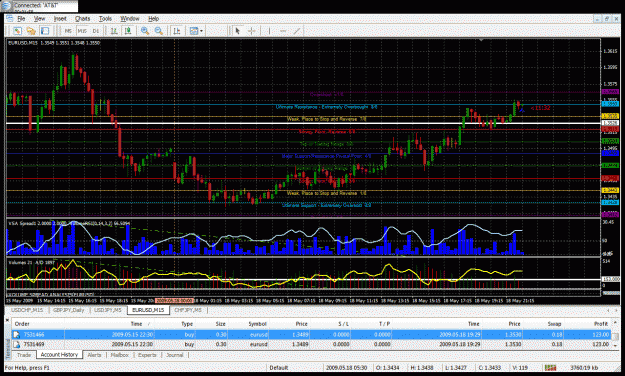Select the Vertical Line drawing tool
The height and width of the screenshot is (376, 625).
tap(269, 31)
